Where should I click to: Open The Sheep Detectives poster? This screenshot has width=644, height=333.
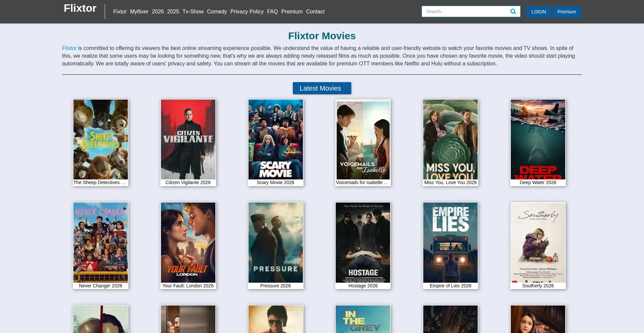tap(101, 140)
